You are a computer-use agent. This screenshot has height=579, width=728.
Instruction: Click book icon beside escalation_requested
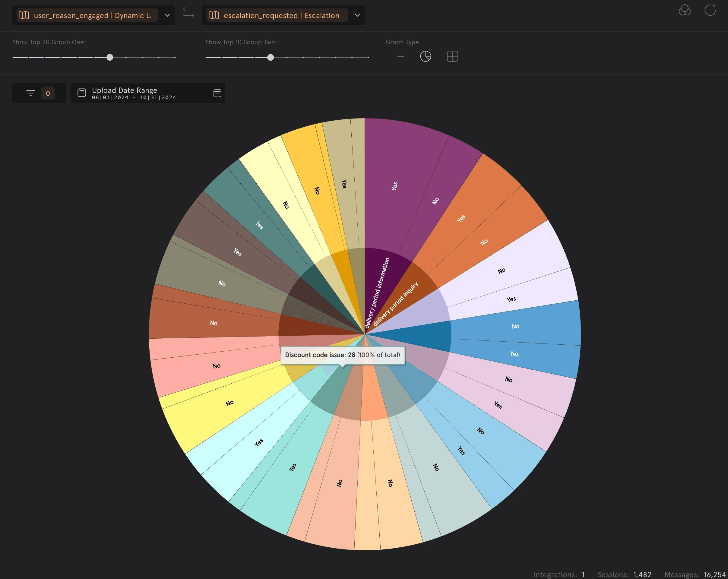click(214, 15)
